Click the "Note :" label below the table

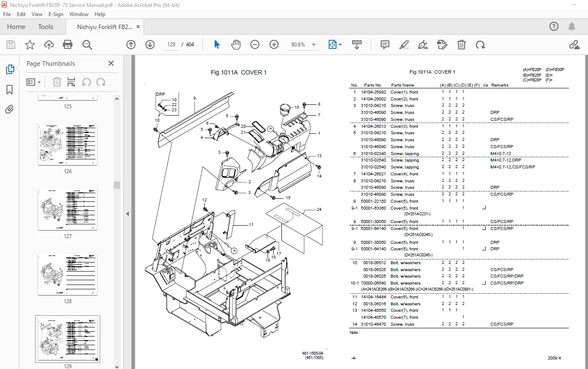[x=354, y=332]
